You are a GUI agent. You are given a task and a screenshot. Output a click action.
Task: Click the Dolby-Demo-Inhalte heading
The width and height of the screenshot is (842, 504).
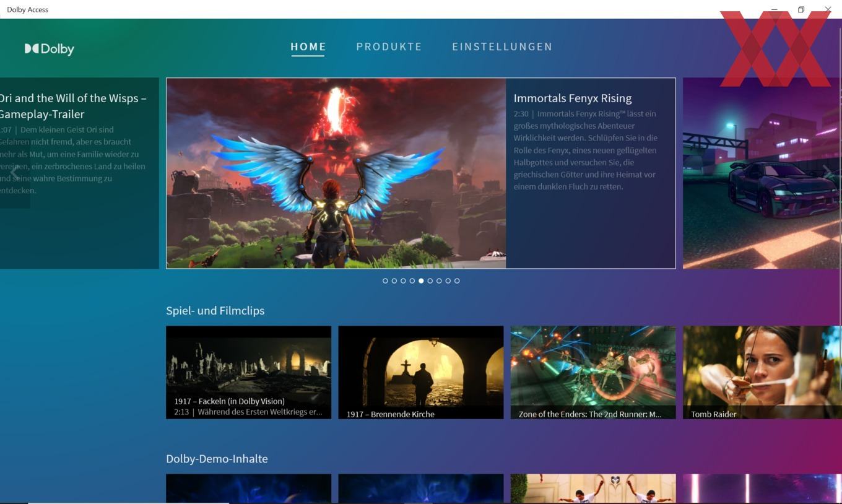(217, 459)
